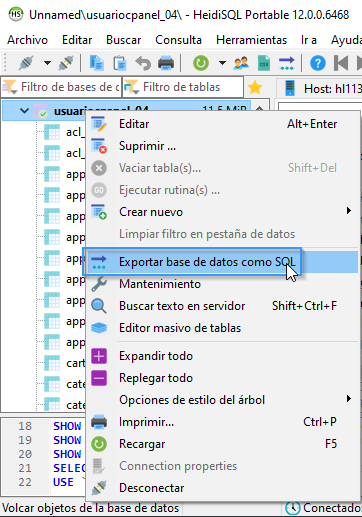362x517 pixels.
Task: Click the Host tab
Action: pyautogui.click(x=320, y=89)
